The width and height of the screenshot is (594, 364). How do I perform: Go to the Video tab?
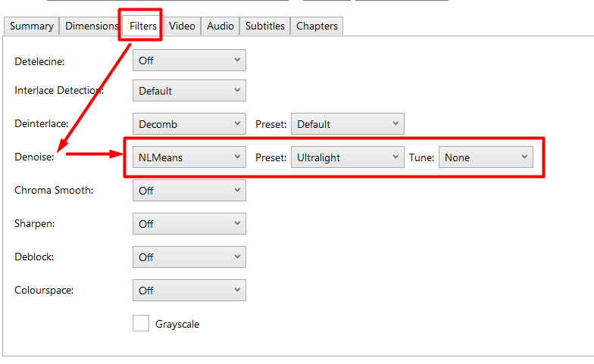click(x=182, y=26)
